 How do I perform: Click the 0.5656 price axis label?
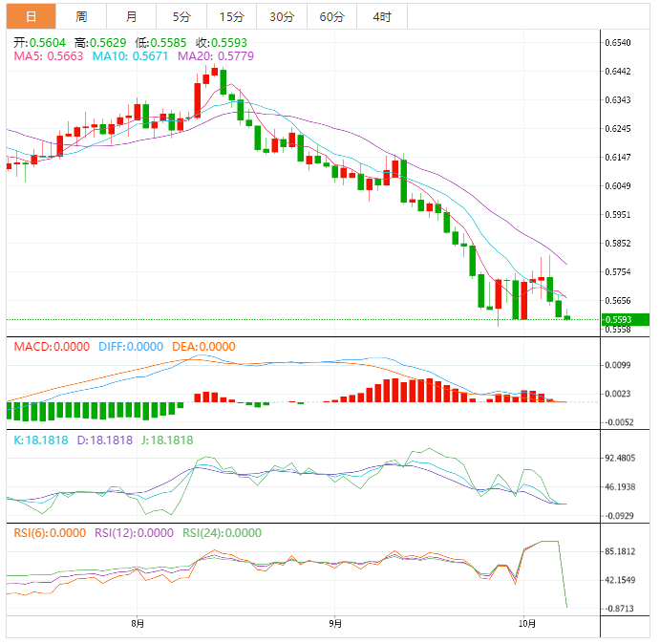click(x=618, y=300)
